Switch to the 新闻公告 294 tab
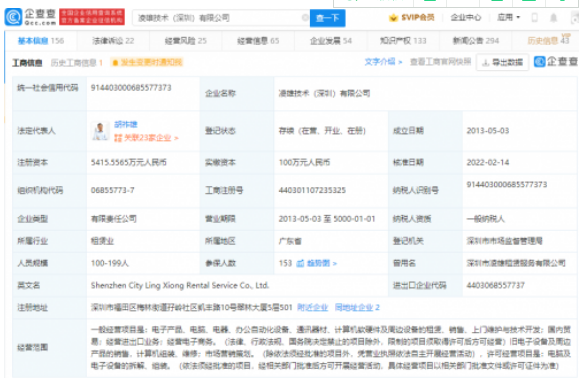587x392 pixels. point(476,41)
